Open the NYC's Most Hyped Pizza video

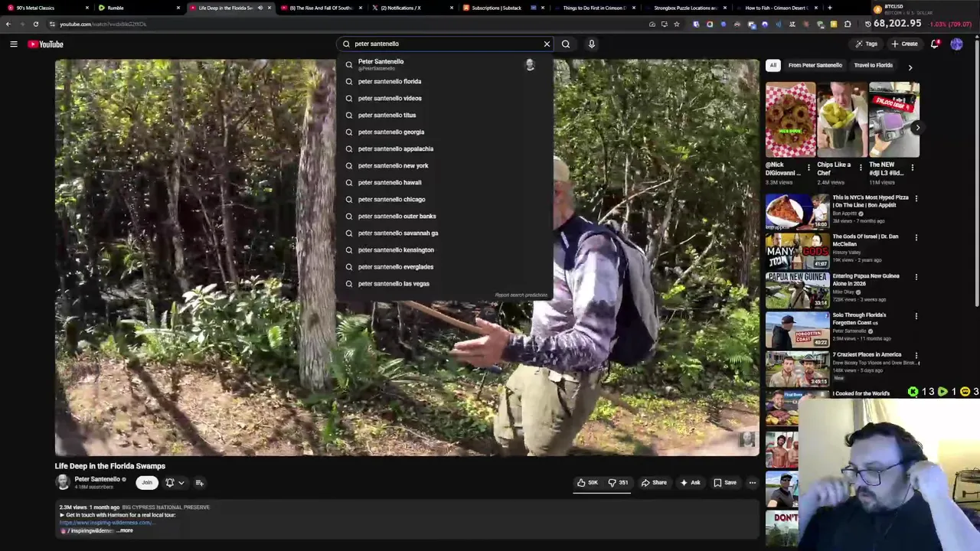797,211
